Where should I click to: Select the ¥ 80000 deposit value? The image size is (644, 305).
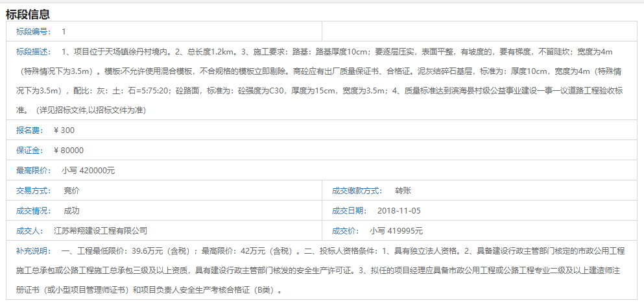69,150
